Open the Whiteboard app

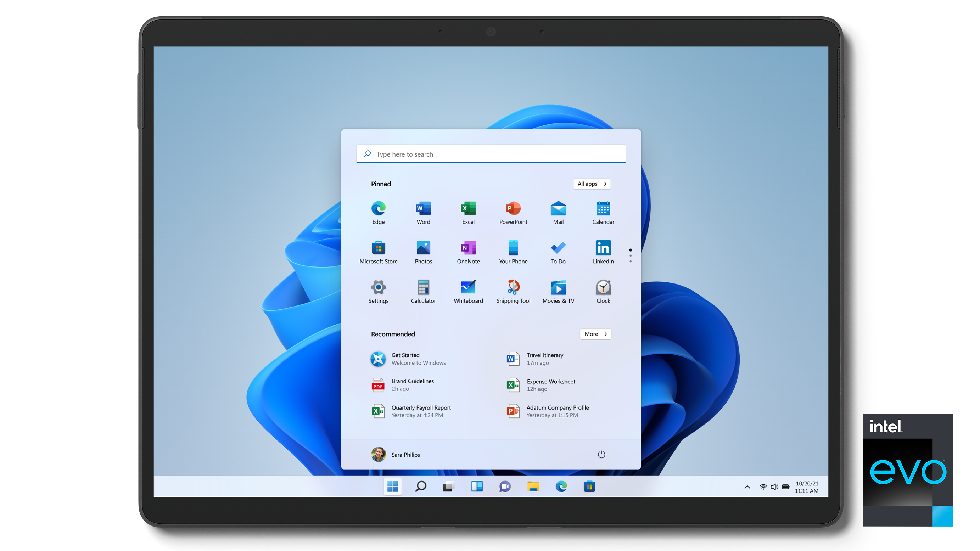click(468, 292)
